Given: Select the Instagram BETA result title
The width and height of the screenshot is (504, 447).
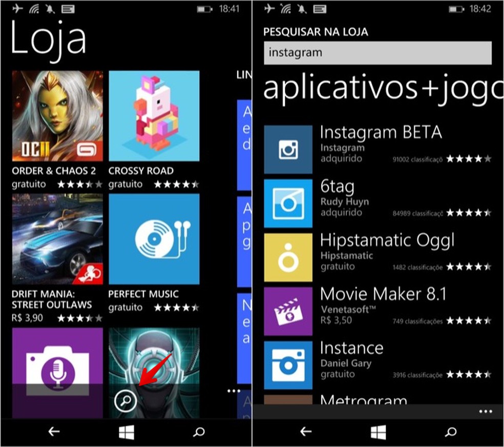Looking at the screenshot, I should coord(381,132).
